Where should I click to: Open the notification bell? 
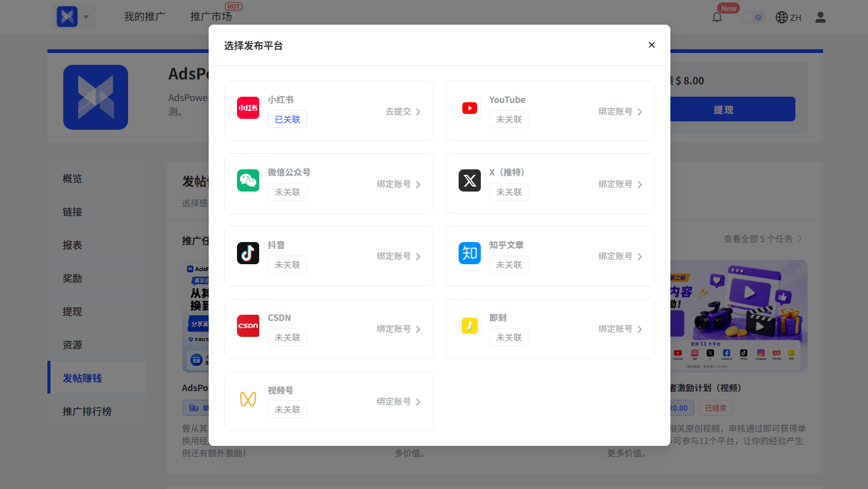click(x=717, y=17)
